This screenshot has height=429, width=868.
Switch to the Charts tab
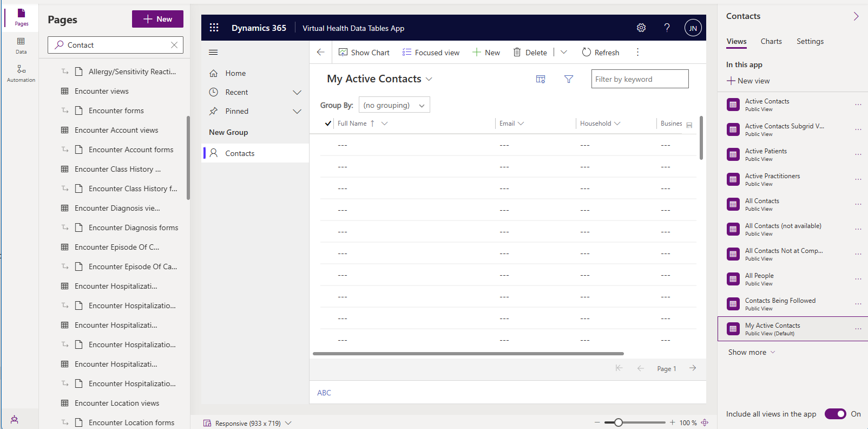[x=771, y=41]
